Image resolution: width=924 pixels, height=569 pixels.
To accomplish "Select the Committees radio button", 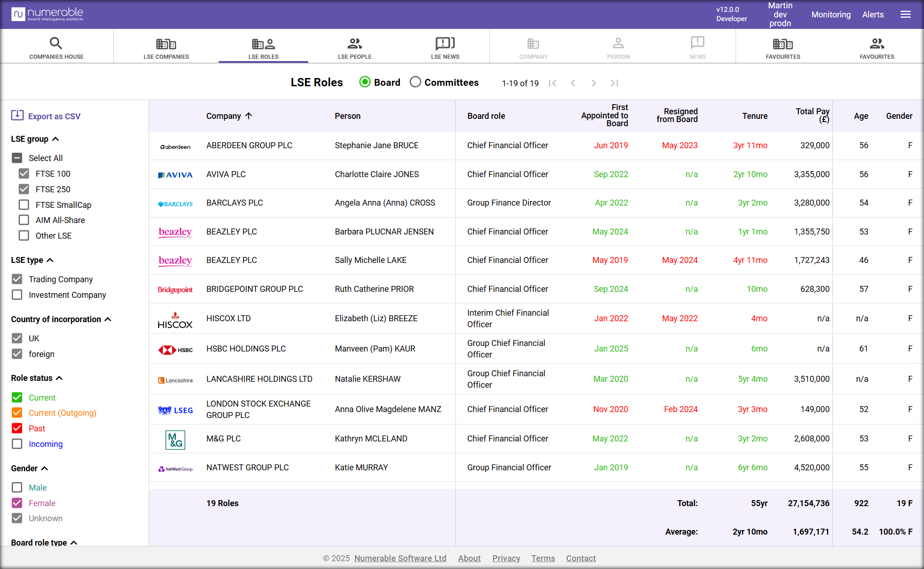I will click(x=415, y=82).
